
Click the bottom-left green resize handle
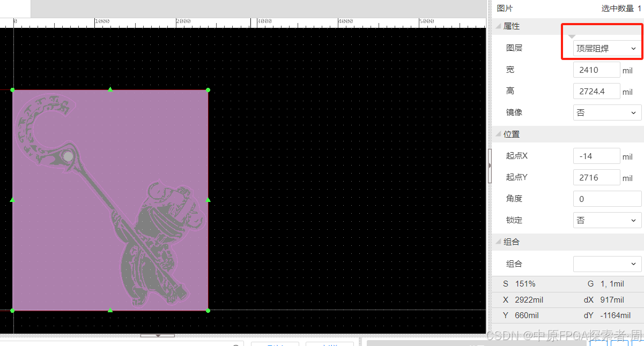coord(12,310)
